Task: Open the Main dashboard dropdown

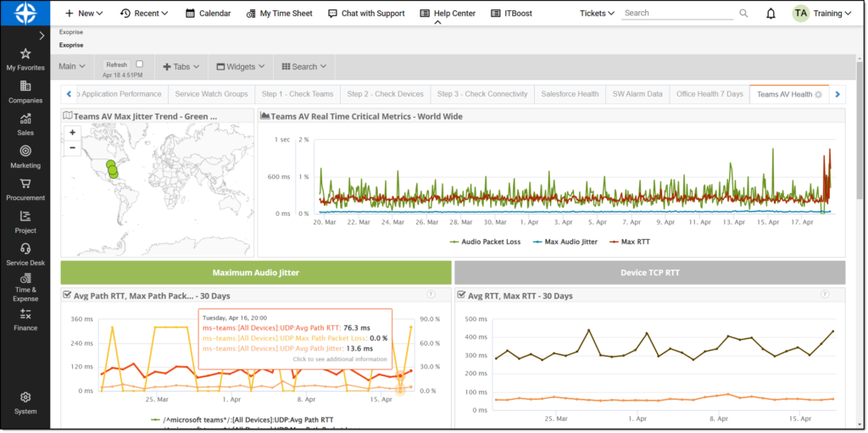Action: [x=72, y=66]
